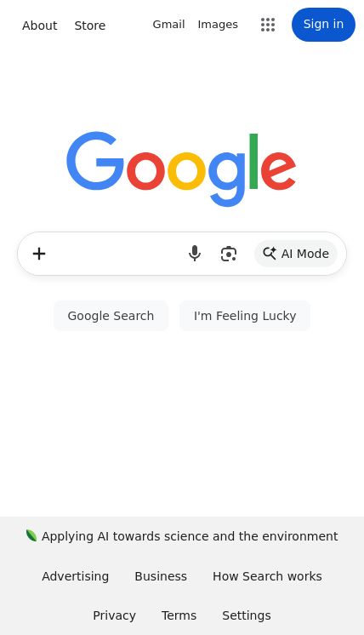Click the Sign in button
The width and height of the screenshot is (364, 635).
(323, 25)
